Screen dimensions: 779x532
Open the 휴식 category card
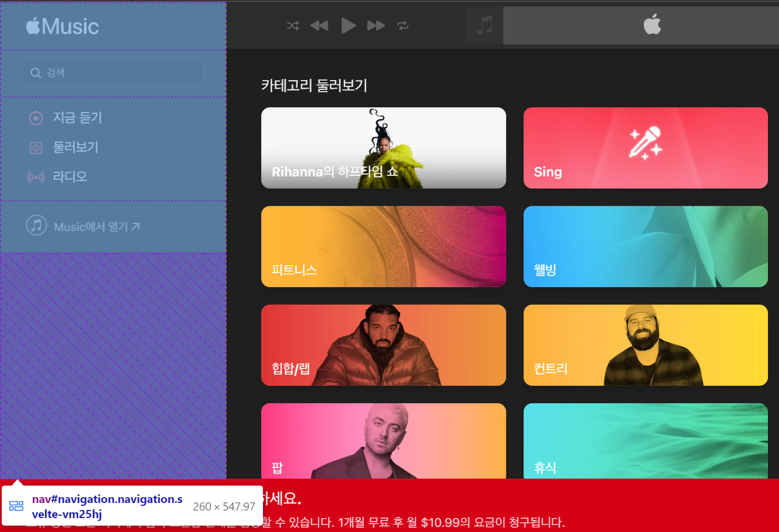(645, 441)
